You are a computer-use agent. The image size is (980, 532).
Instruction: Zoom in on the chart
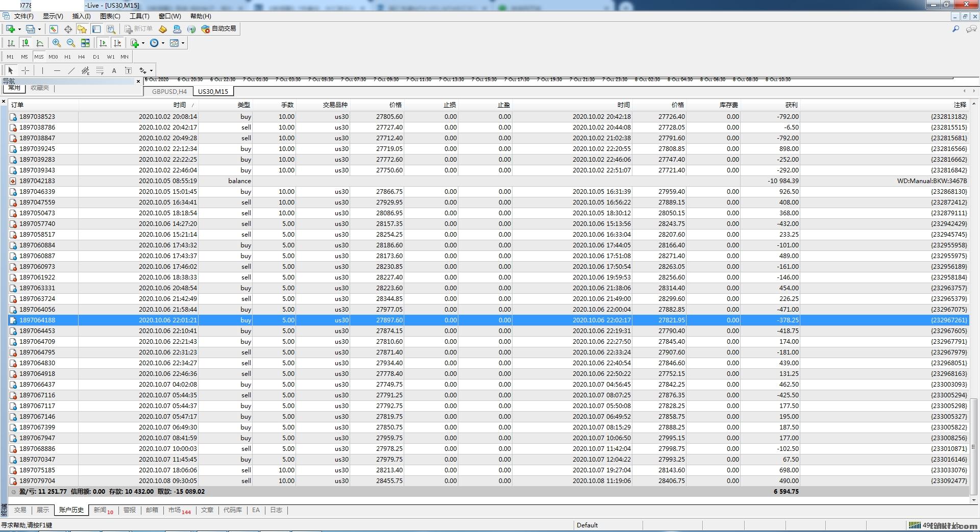(x=57, y=43)
